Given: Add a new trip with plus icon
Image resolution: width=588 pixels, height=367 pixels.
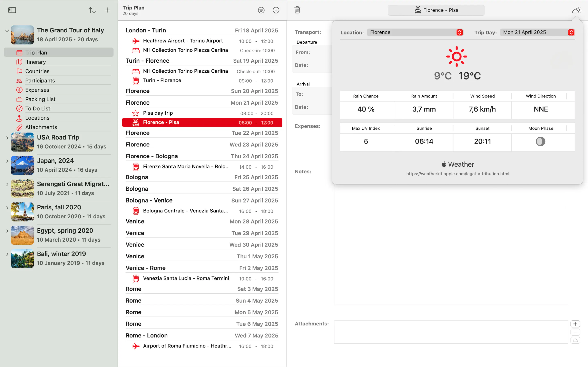Looking at the screenshot, I should point(107,10).
